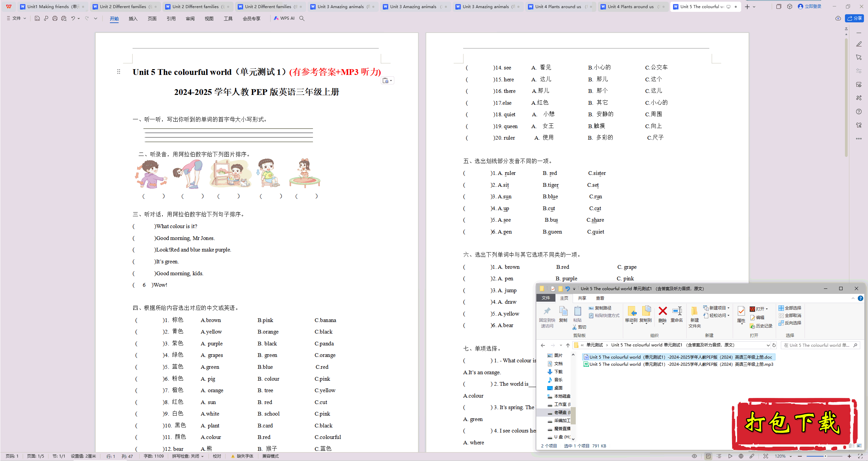The image size is (868, 461).
Task: Undo the last action with the undo arrow
Action: [73, 18]
